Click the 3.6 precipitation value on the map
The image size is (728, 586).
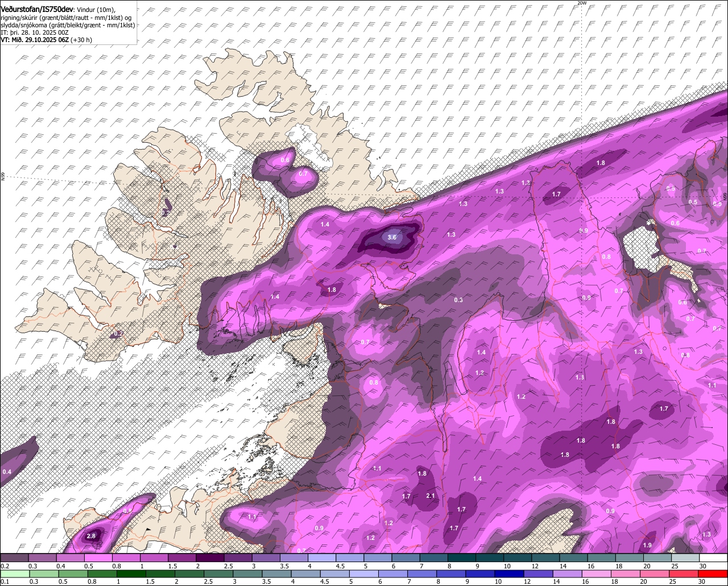(391, 237)
